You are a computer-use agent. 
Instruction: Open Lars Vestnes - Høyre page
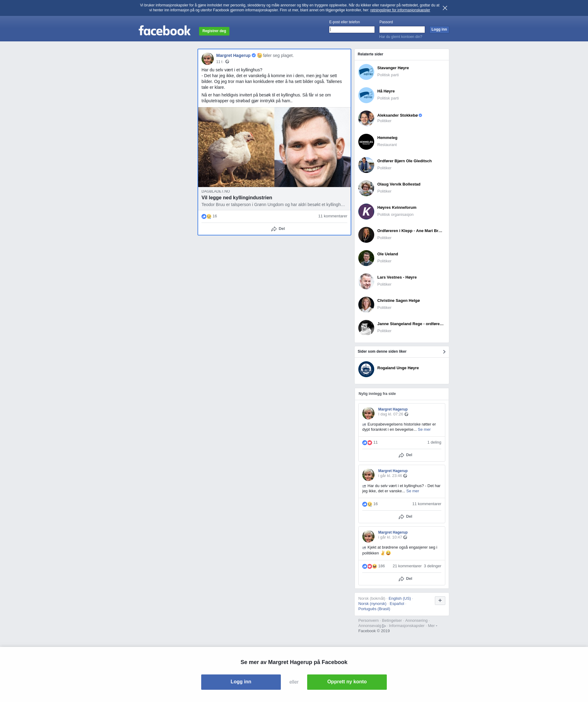(x=397, y=277)
